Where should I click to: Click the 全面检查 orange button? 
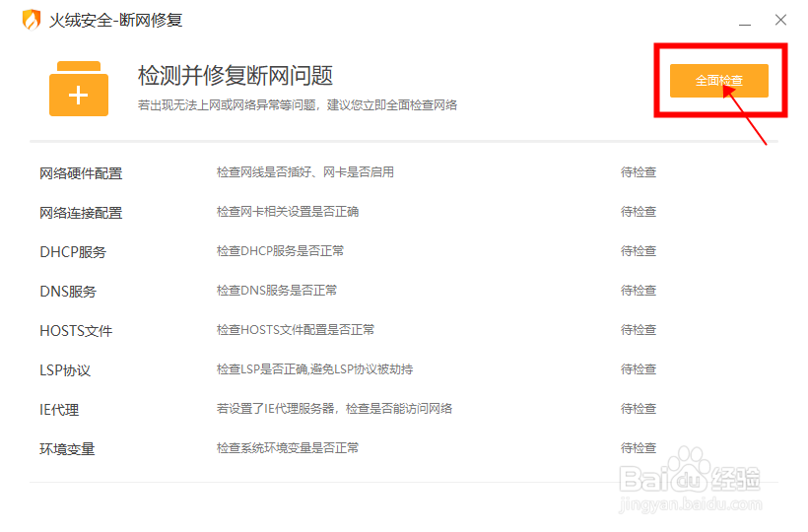point(719,81)
